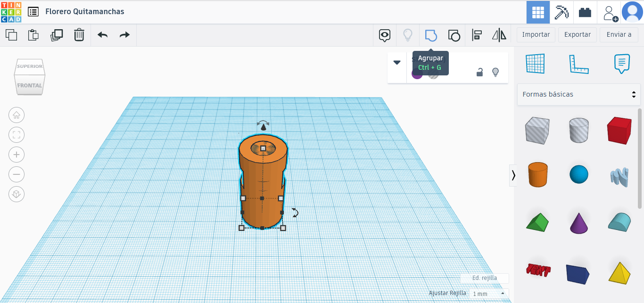Viewport: 644px width, 303px height.
Task: Click SUPERIOR face of view cube
Action: [30, 66]
